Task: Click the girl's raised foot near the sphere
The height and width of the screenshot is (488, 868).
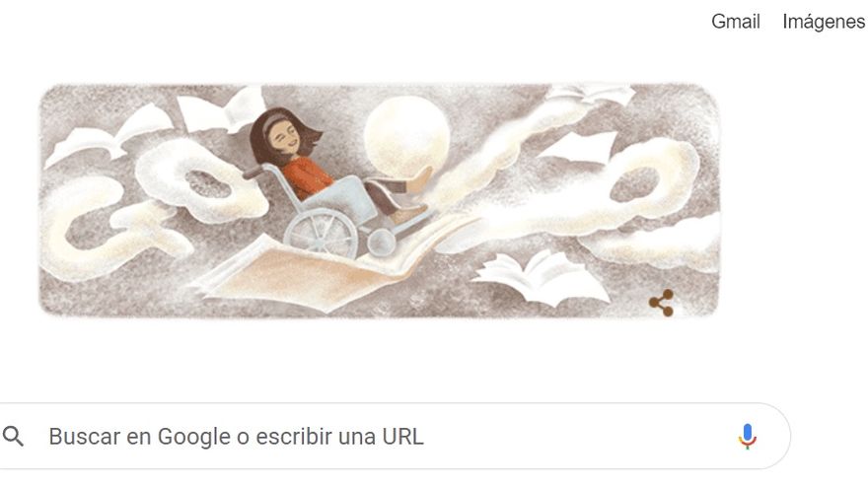Action: click(x=419, y=179)
